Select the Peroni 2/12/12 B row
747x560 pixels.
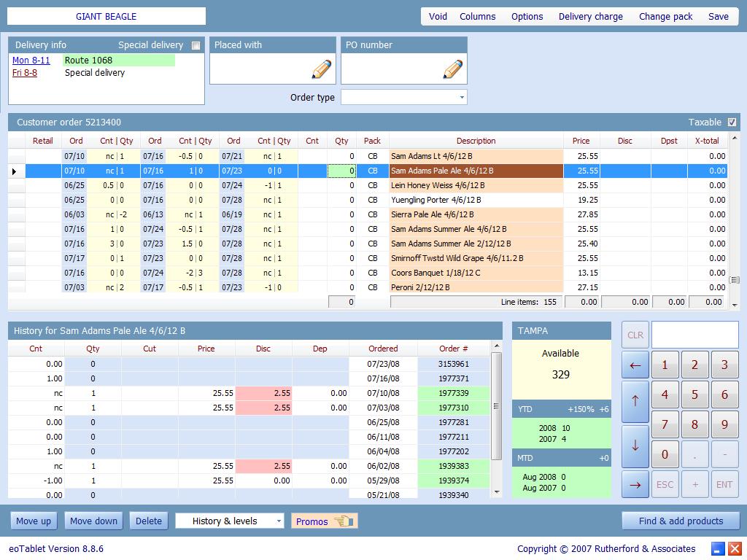pos(368,287)
